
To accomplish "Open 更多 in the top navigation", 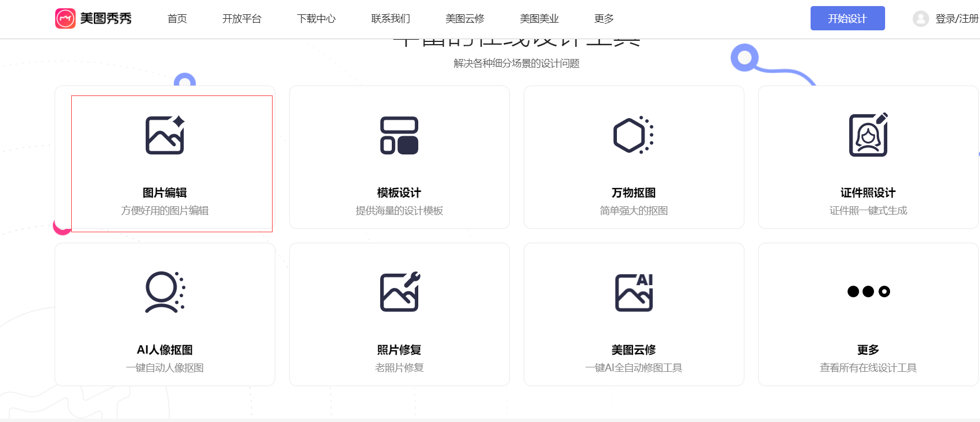I will [x=604, y=19].
